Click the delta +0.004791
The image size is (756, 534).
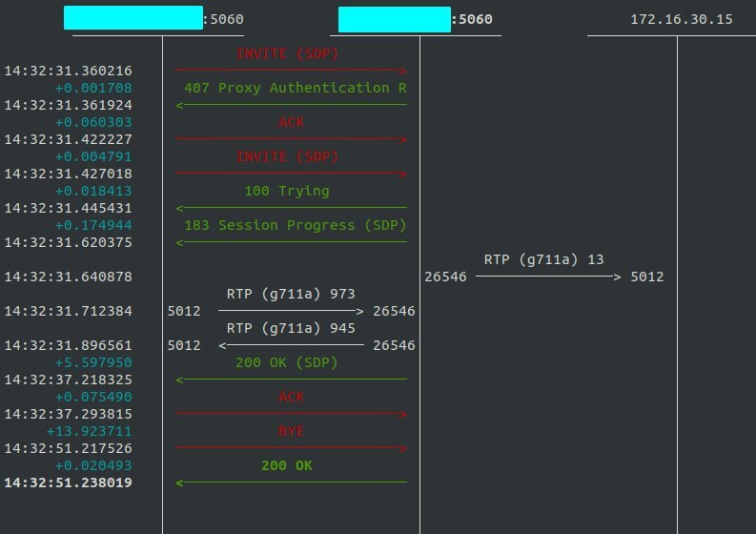93,156
